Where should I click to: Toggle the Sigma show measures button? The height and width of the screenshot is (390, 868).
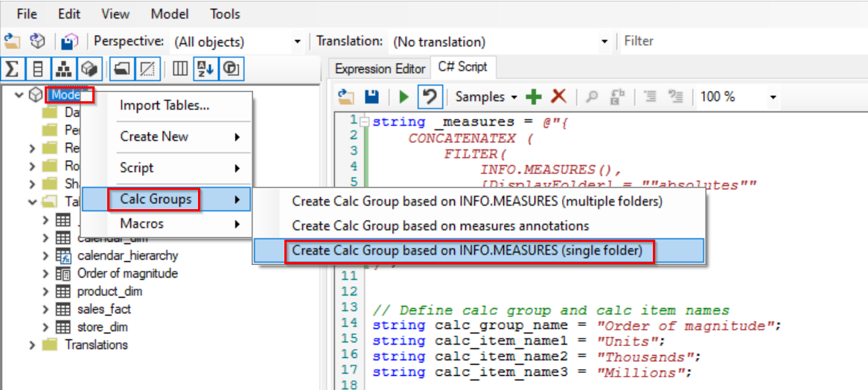pyautogui.click(x=13, y=68)
